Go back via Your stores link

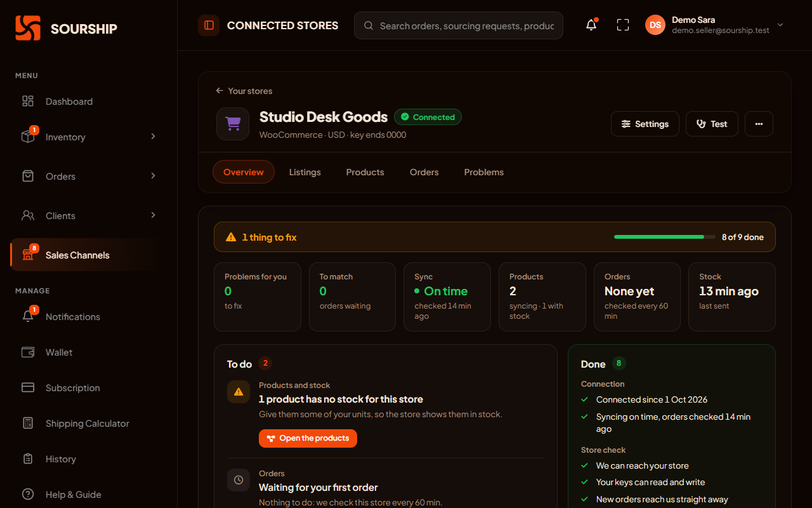click(x=244, y=91)
